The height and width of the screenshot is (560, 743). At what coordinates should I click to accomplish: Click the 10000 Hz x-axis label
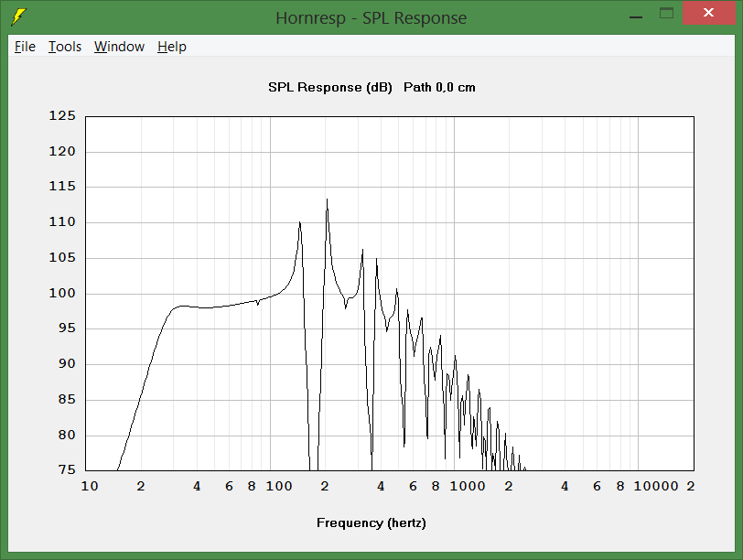click(x=656, y=486)
